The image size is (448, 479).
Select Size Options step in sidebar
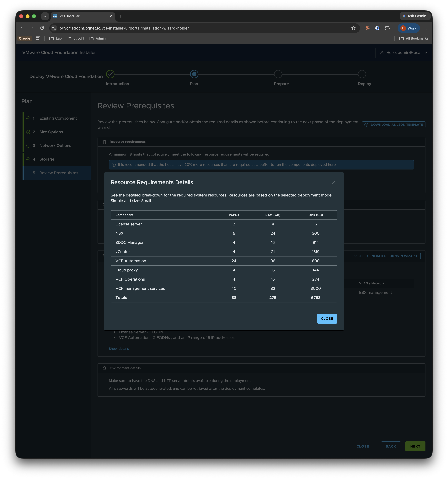[x=57, y=132]
